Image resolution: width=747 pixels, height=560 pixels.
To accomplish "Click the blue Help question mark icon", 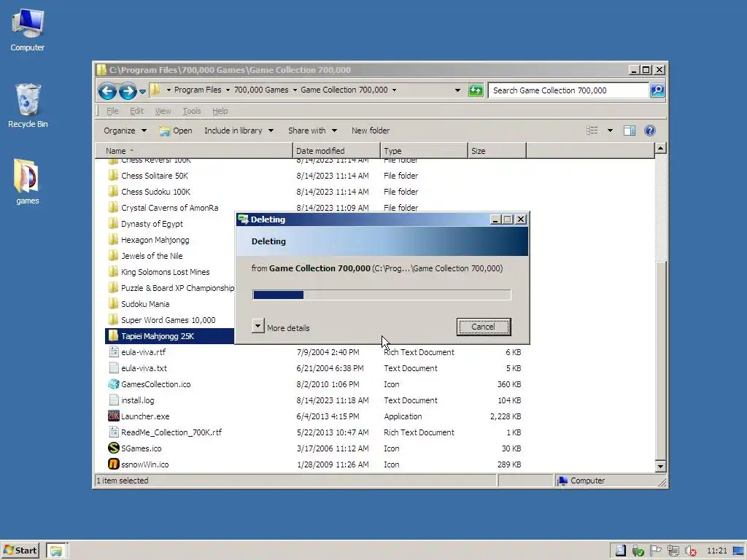I will tap(650, 131).
